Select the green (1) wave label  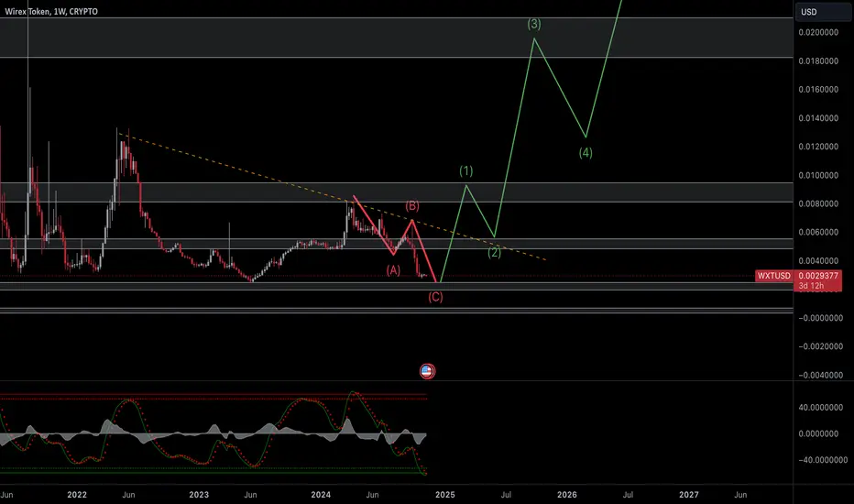(x=466, y=171)
